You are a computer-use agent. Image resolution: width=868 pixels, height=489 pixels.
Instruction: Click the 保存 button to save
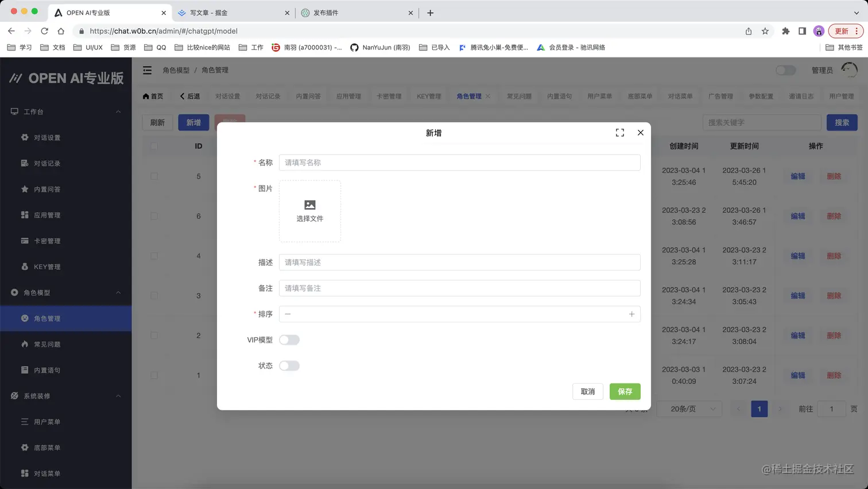(x=625, y=391)
